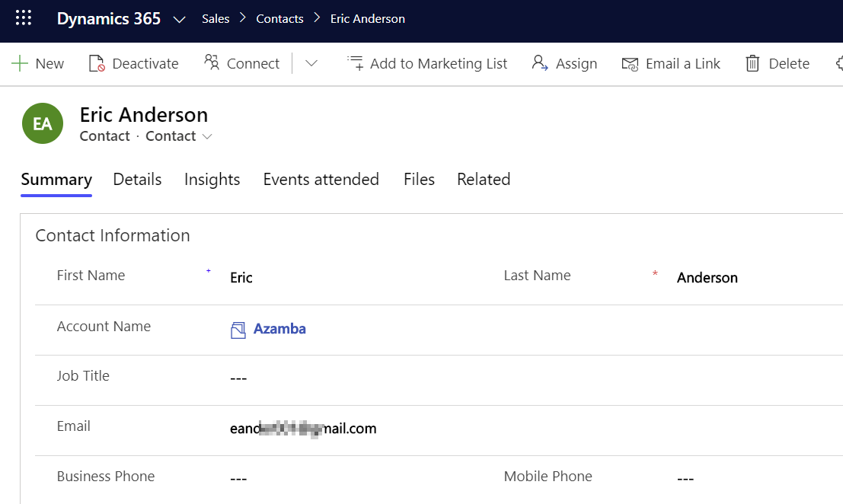Click the Azamba account icon
This screenshot has width=843, height=504.
238,330
